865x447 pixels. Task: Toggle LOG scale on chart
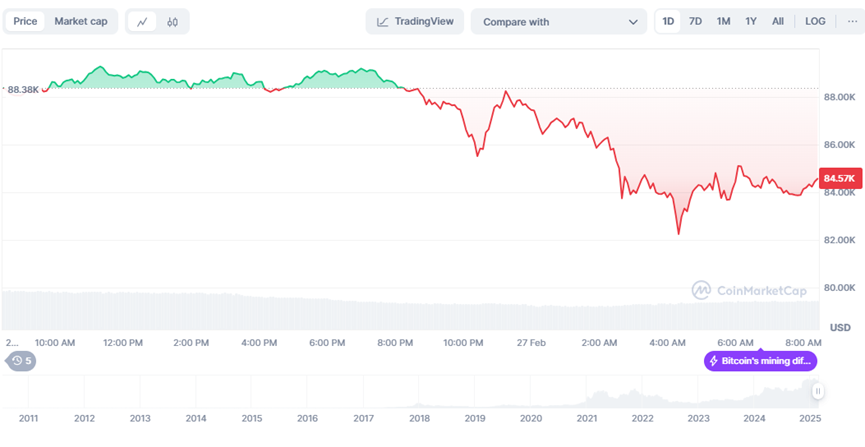[815, 21]
